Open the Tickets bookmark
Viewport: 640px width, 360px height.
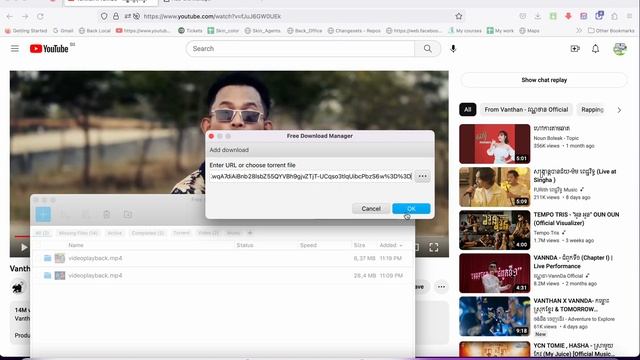190,31
